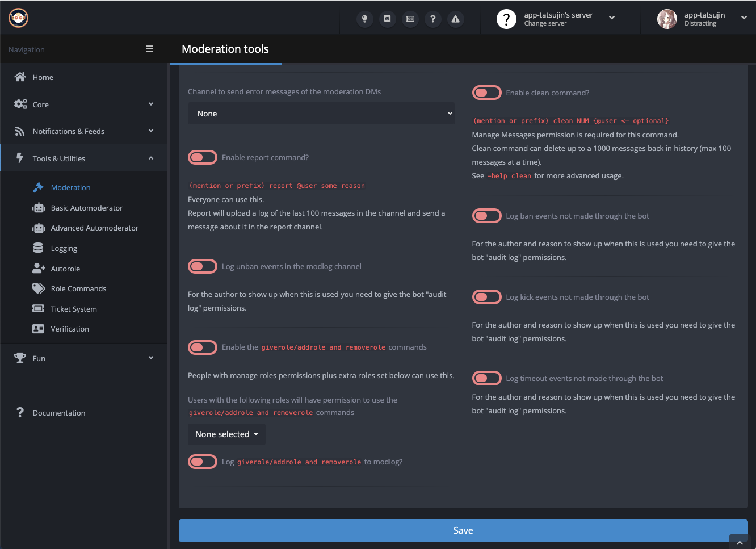Screen dimensions: 756x549
Task: Click the warning triangle icon
Action: coord(455,19)
